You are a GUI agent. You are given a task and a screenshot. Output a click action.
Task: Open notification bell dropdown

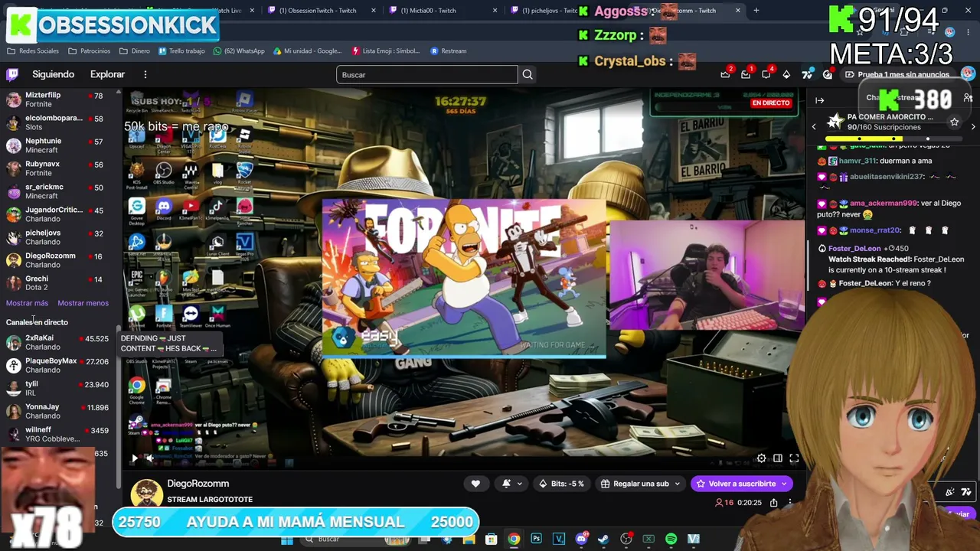click(x=511, y=484)
